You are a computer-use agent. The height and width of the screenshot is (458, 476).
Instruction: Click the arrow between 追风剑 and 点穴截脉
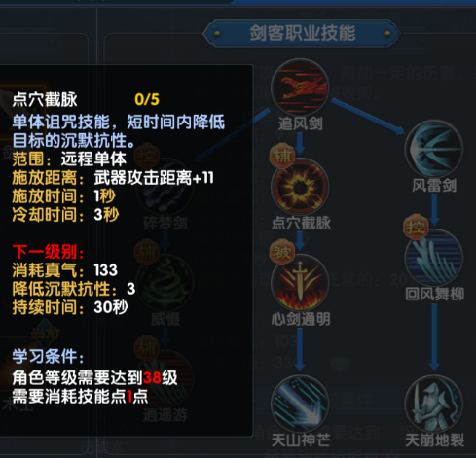pyautogui.click(x=300, y=144)
